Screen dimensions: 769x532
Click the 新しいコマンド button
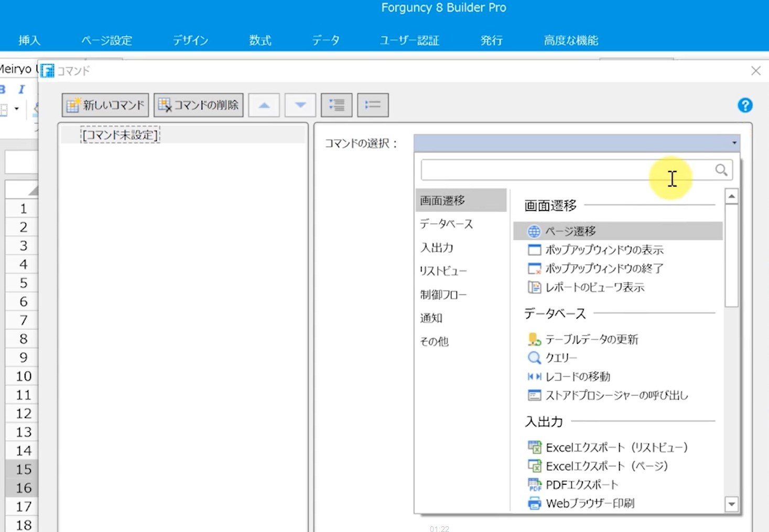[105, 105]
